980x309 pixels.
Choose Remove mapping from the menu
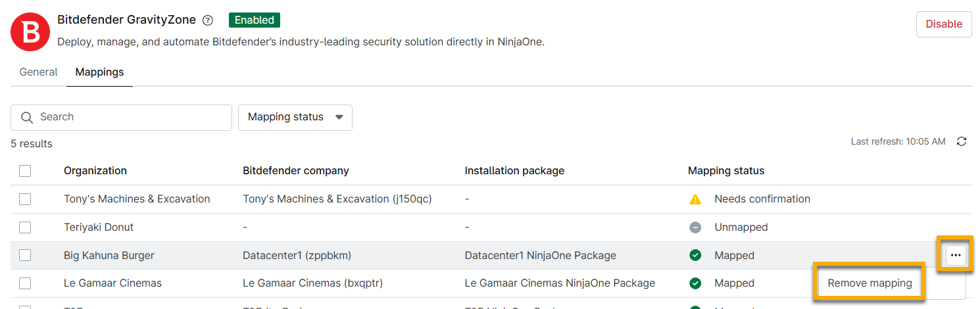click(x=870, y=283)
